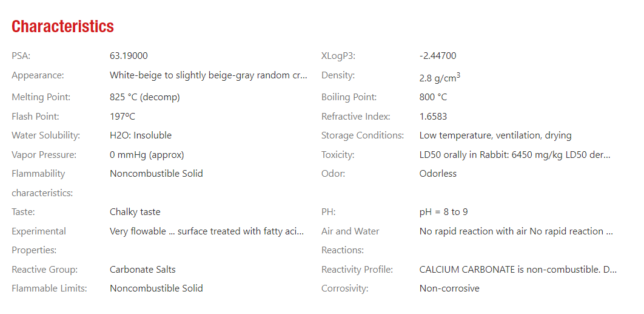
Task: Click the Density value 2.8 g/cm³
Action: (439, 78)
